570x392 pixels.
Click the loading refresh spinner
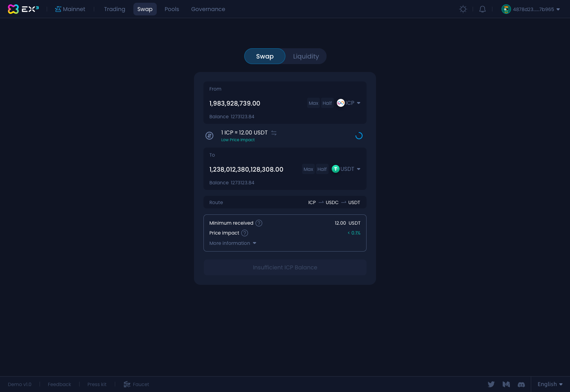359,136
